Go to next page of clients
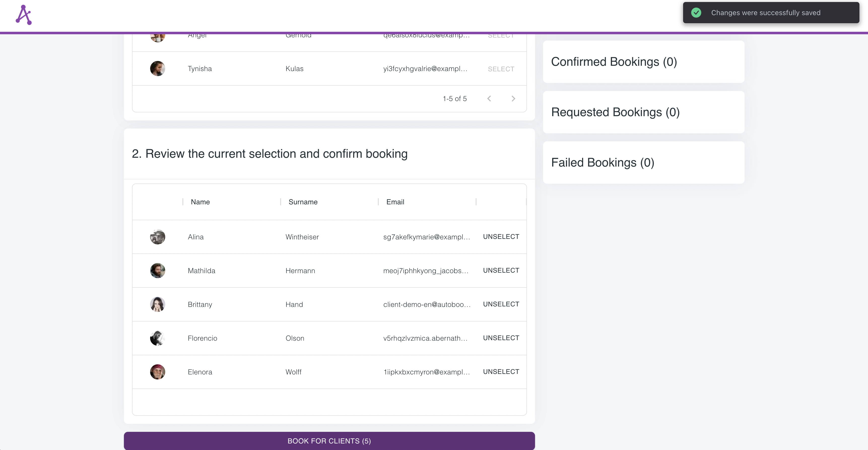Screen dimensions: 868x450 click(513, 99)
